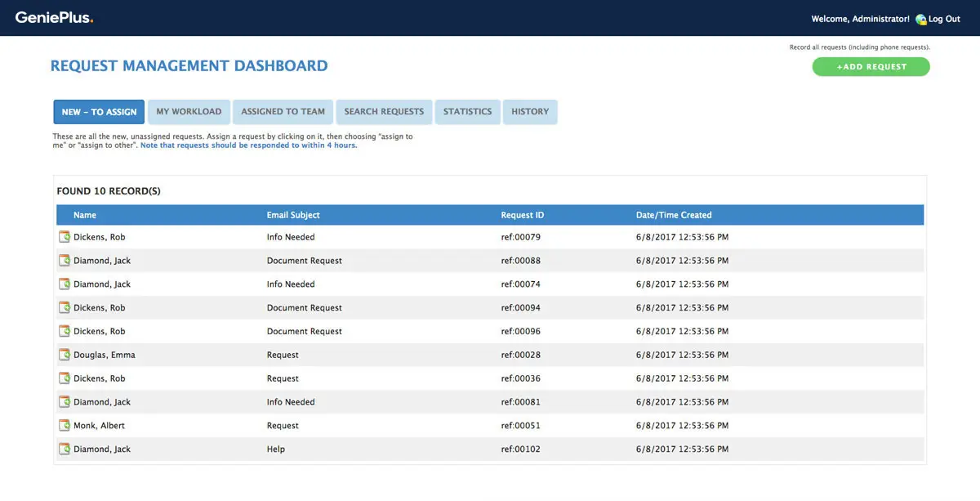Screen dimensions: 980x501
Task: Click date created cell in ref:00079 row
Action: click(x=683, y=237)
